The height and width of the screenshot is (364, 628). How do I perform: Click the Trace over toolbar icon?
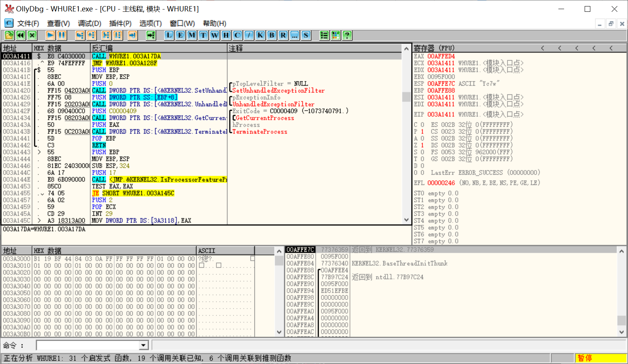coord(118,35)
